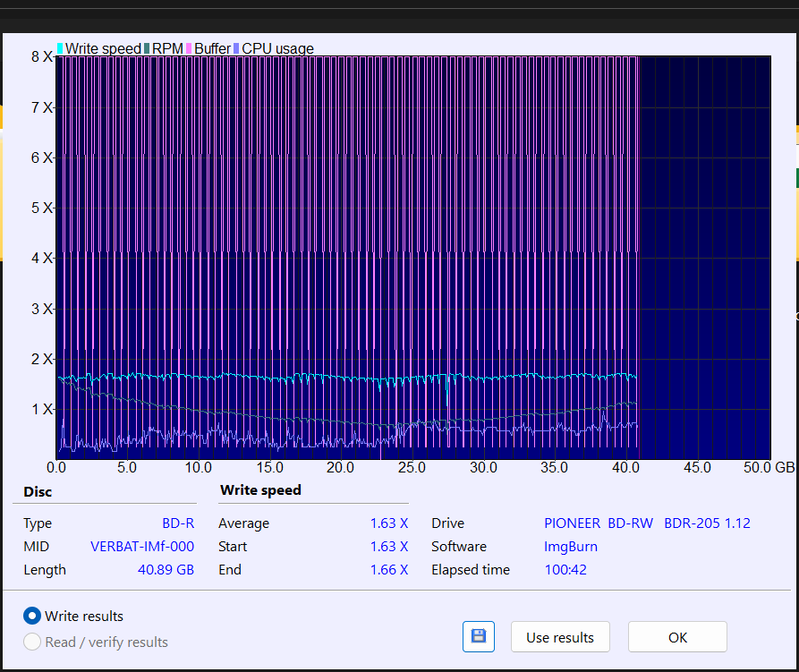Click the Average write speed value
799x672 pixels.
389,523
